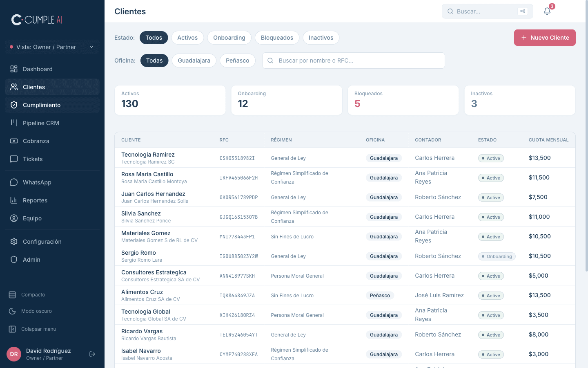Click the search field Buscar por nombre o RFC
The height and width of the screenshot is (368, 588).
coord(353,60)
